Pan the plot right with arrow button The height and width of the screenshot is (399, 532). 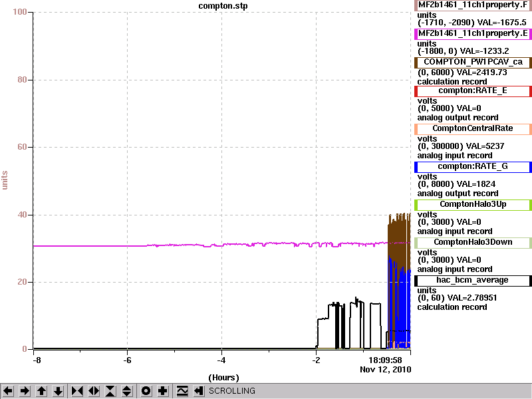click(25, 391)
